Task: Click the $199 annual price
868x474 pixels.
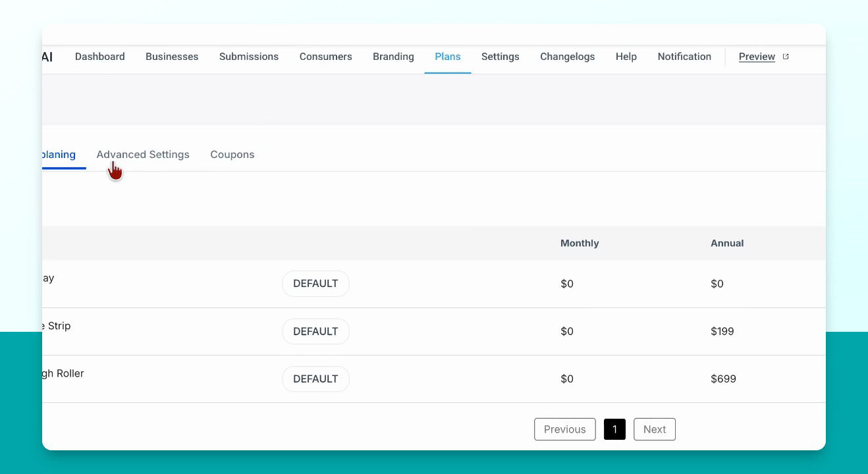Action: [722, 331]
